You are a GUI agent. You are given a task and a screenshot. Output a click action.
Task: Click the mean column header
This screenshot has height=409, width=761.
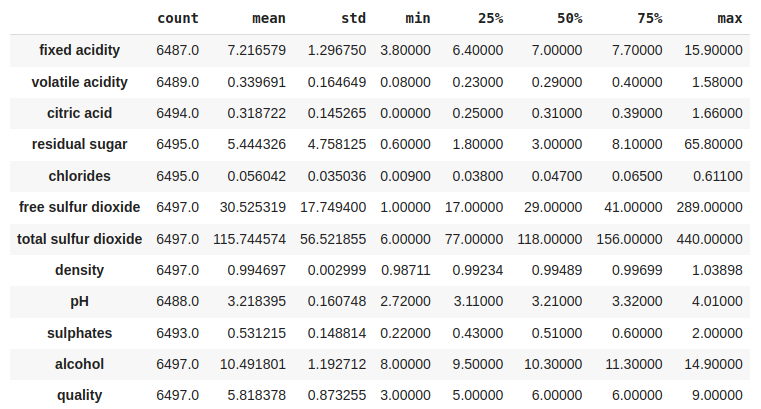tap(268, 18)
